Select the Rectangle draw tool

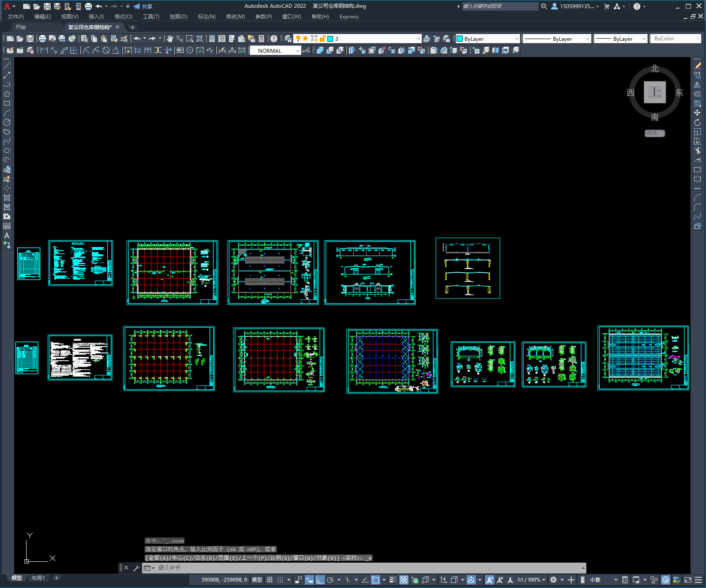[x=7, y=103]
